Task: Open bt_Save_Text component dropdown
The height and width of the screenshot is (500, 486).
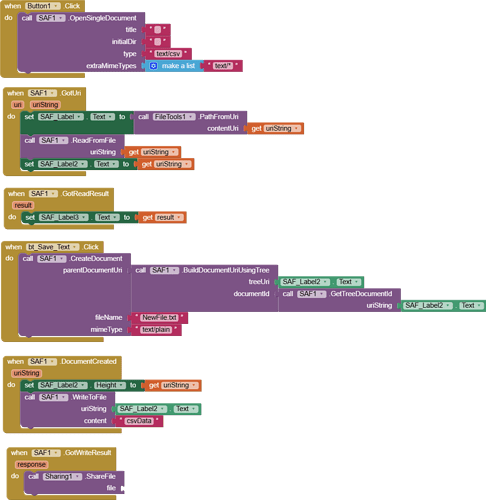Action: [x=53, y=247]
